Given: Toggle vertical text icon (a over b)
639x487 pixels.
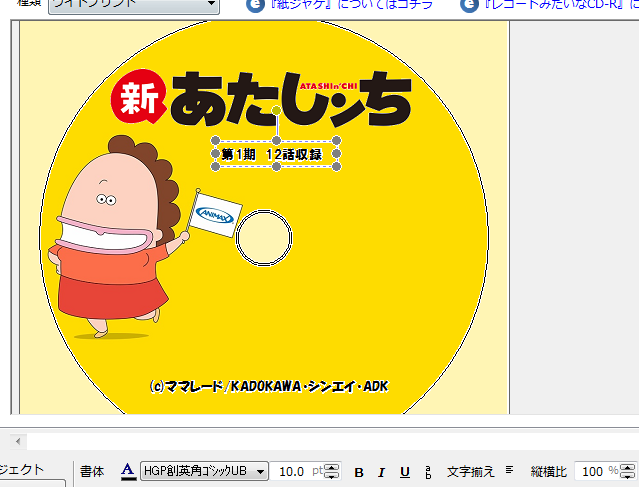Looking at the screenshot, I should tap(428, 472).
